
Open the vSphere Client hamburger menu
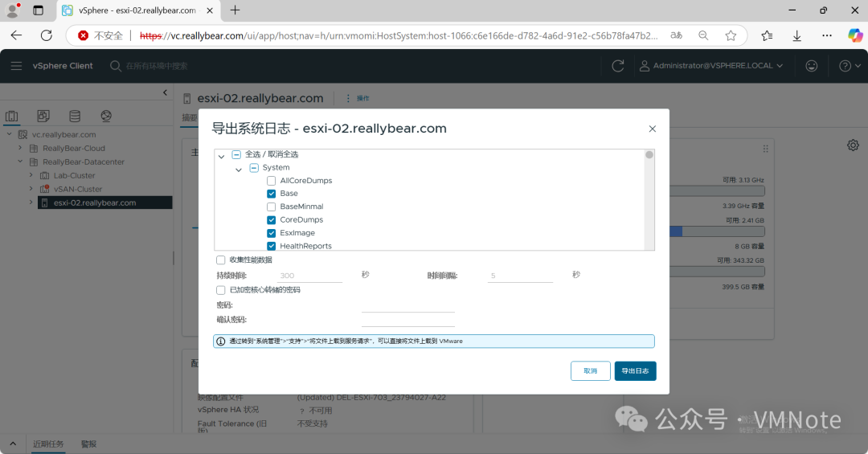tap(16, 66)
